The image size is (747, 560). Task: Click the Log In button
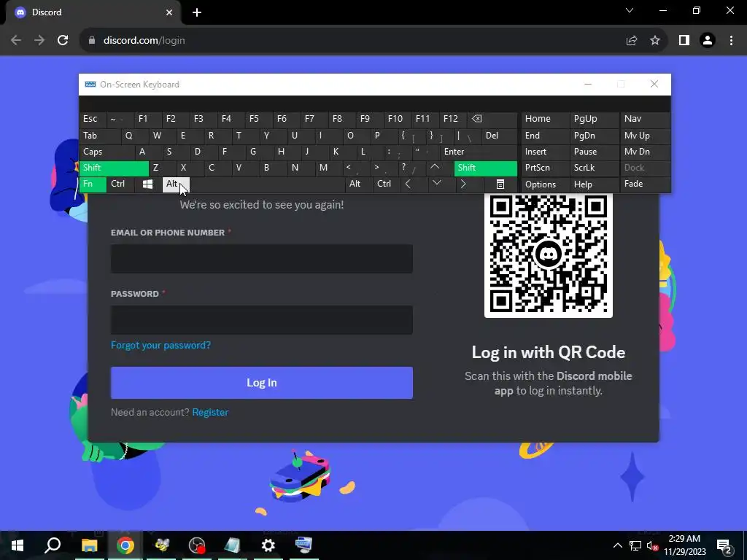pyautogui.click(x=262, y=383)
